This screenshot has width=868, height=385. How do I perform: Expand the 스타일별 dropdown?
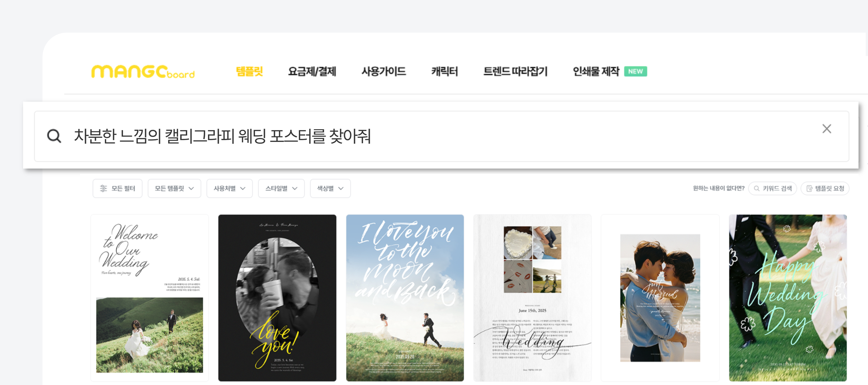click(281, 188)
